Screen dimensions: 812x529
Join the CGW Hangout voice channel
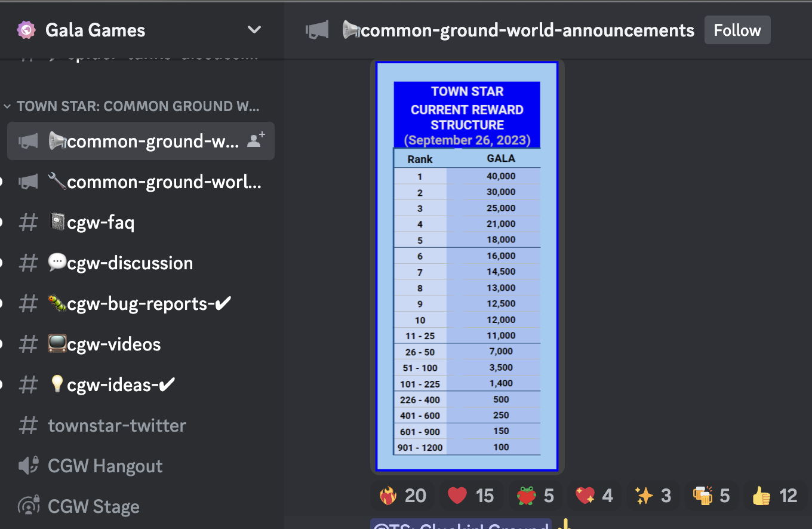click(141, 466)
